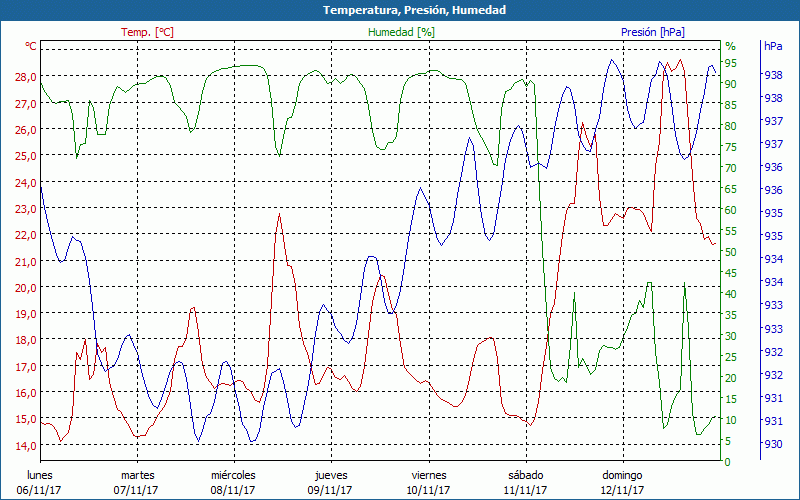Pick the martes day label
The width and height of the screenshot is (800, 500).
137,475
